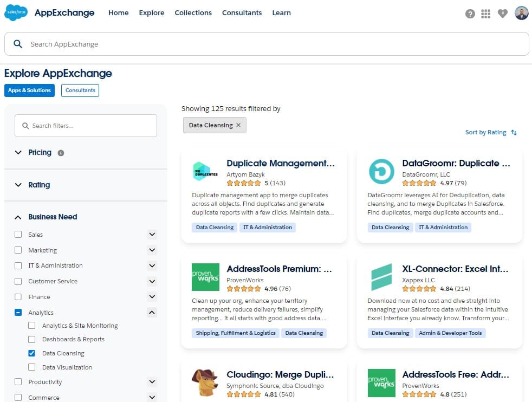Screen dimensions: 532x402
Task: Open the Consultants menu item
Action: click(x=242, y=13)
